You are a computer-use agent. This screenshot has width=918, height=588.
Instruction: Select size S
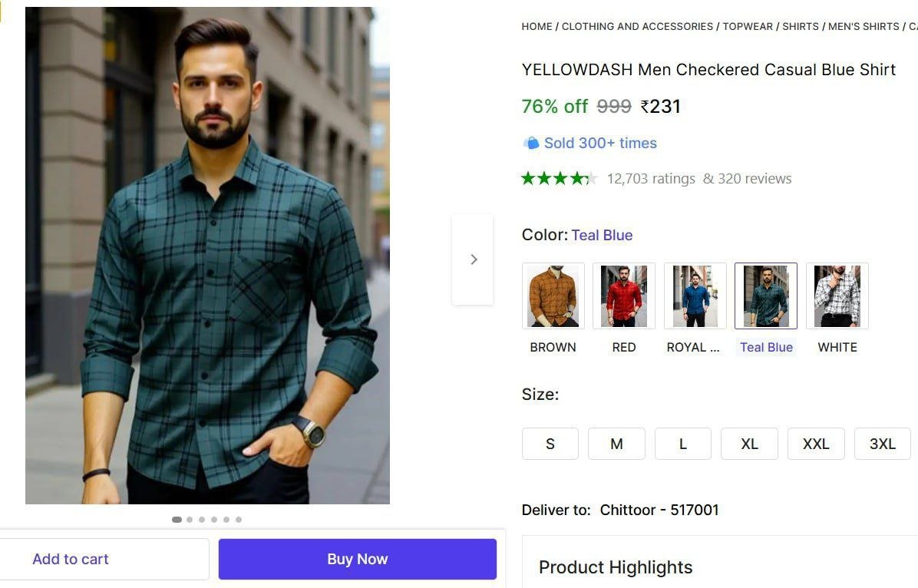tap(550, 444)
